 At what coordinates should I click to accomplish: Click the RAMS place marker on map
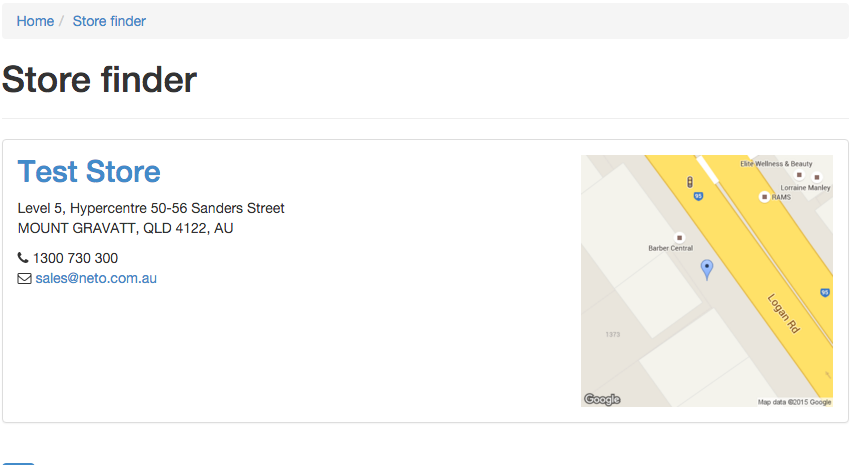point(765,197)
